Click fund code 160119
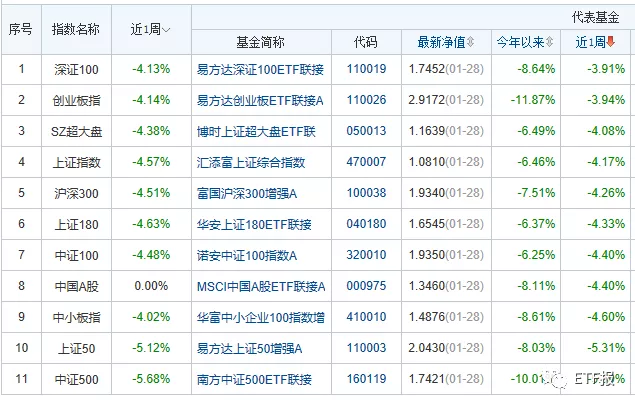The height and width of the screenshot is (407, 635). click(367, 379)
